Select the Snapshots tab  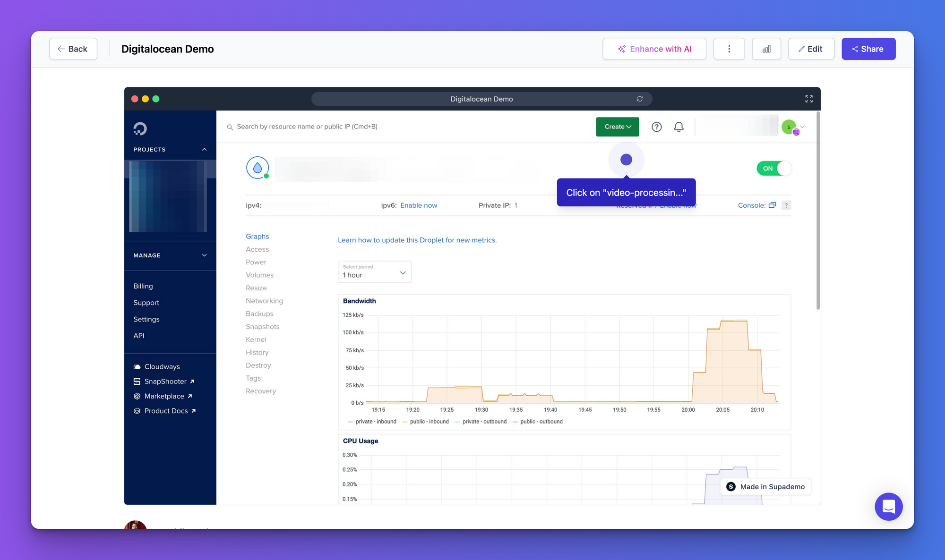tap(263, 327)
